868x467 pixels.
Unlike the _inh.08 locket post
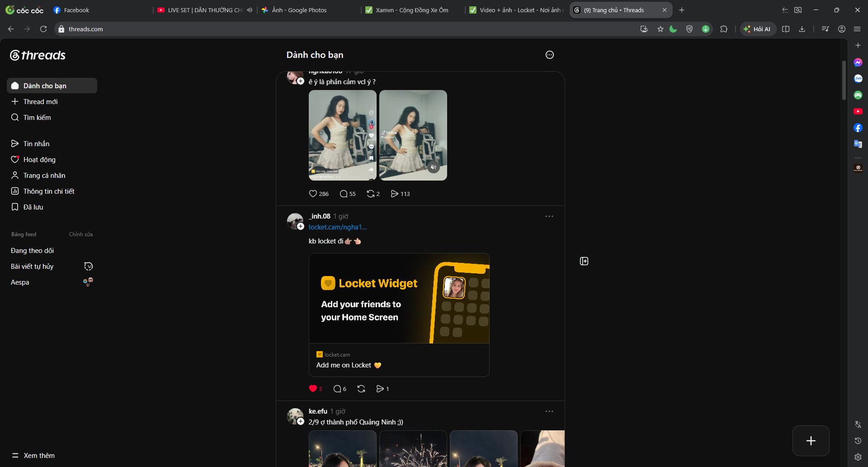pyautogui.click(x=316, y=389)
